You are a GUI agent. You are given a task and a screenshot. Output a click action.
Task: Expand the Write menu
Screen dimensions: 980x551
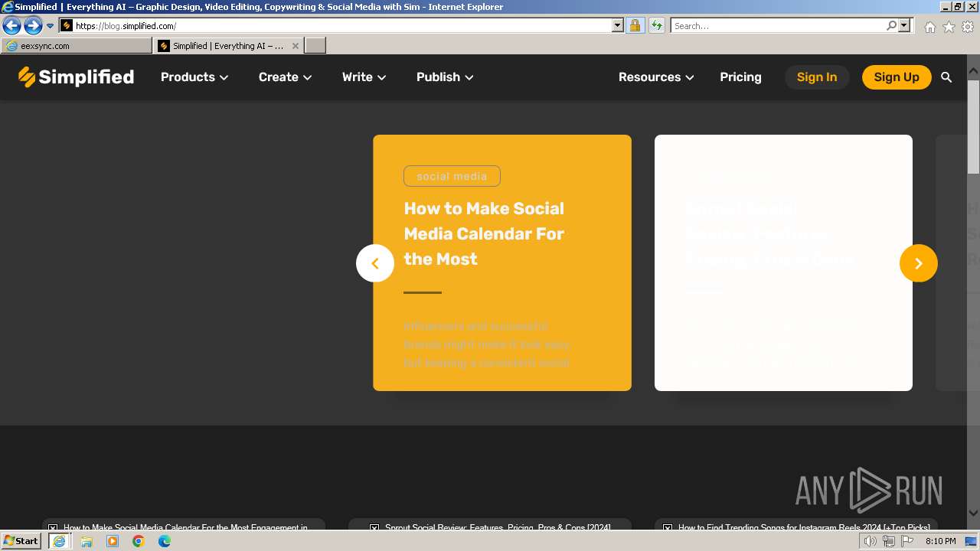click(x=364, y=77)
